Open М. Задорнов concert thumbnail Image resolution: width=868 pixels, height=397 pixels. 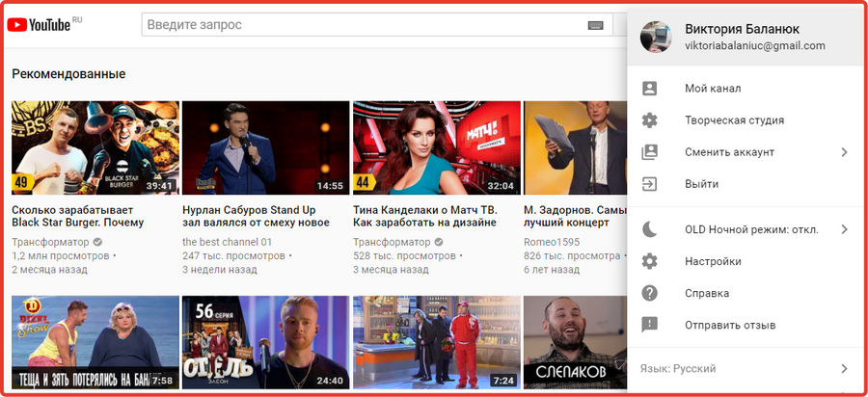point(576,147)
